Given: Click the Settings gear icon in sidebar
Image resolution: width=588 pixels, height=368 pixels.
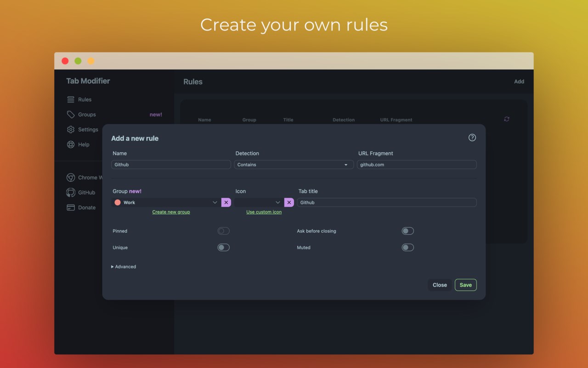Looking at the screenshot, I should (x=71, y=130).
